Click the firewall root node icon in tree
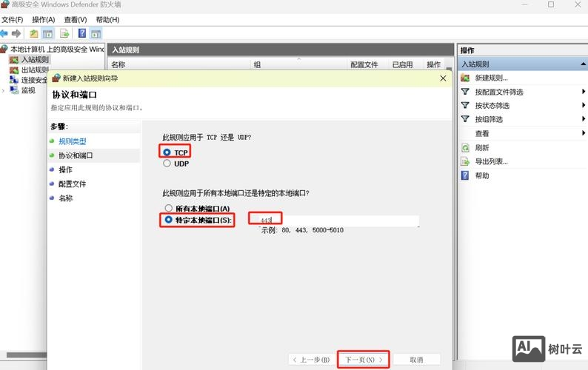The image size is (588, 370). [x=4, y=49]
